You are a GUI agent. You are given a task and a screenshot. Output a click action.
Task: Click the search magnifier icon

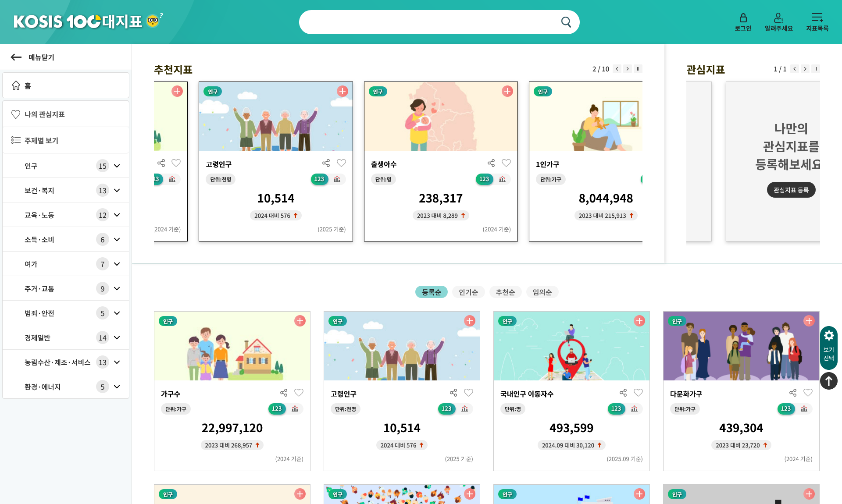566,22
